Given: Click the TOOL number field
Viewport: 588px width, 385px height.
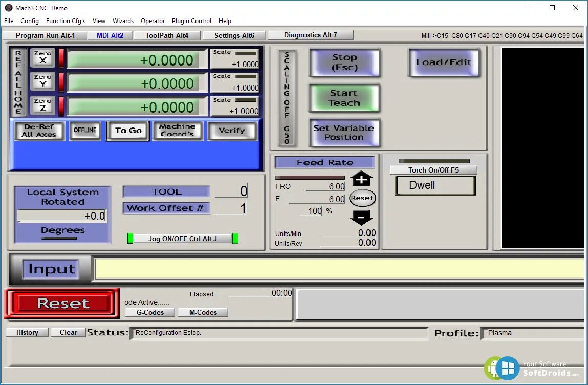Looking at the screenshot, I should pos(231,191).
